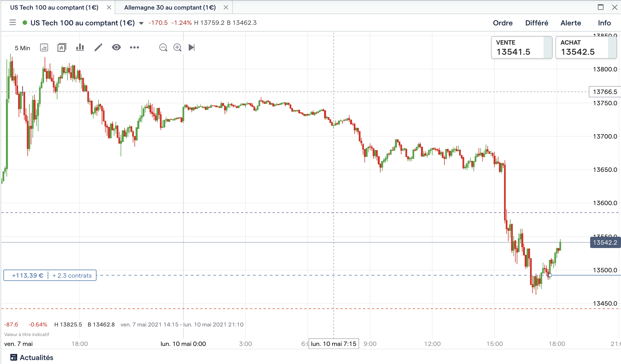
Task: Click the ACHAT 13542.5 buy button
Action: (585, 47)
